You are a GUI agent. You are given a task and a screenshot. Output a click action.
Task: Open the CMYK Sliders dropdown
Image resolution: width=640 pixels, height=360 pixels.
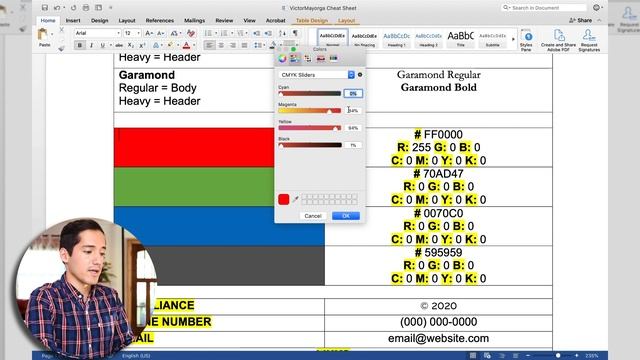click(x=317, y=75)
